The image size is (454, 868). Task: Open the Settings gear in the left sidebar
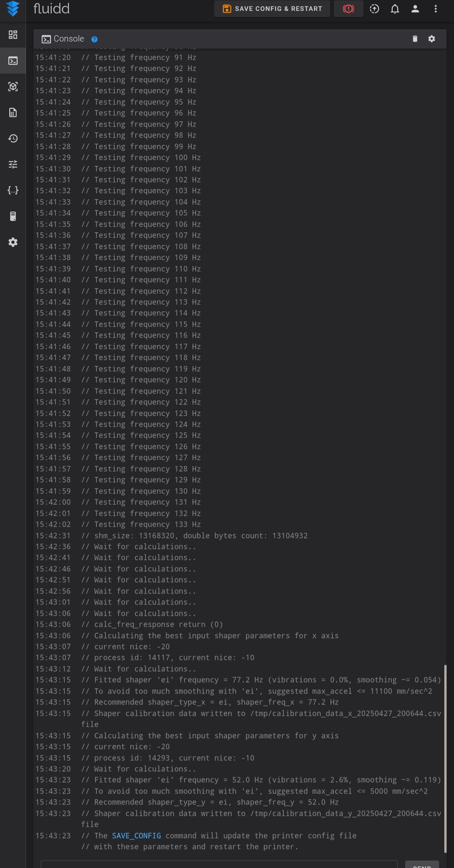click(x=13, y=242)
